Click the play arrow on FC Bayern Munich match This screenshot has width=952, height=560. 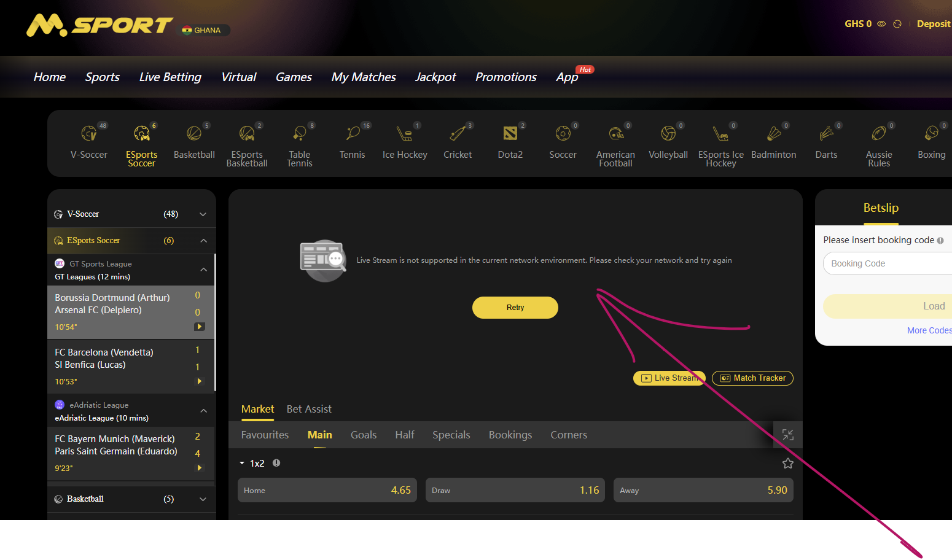click(x=200, y=468)
